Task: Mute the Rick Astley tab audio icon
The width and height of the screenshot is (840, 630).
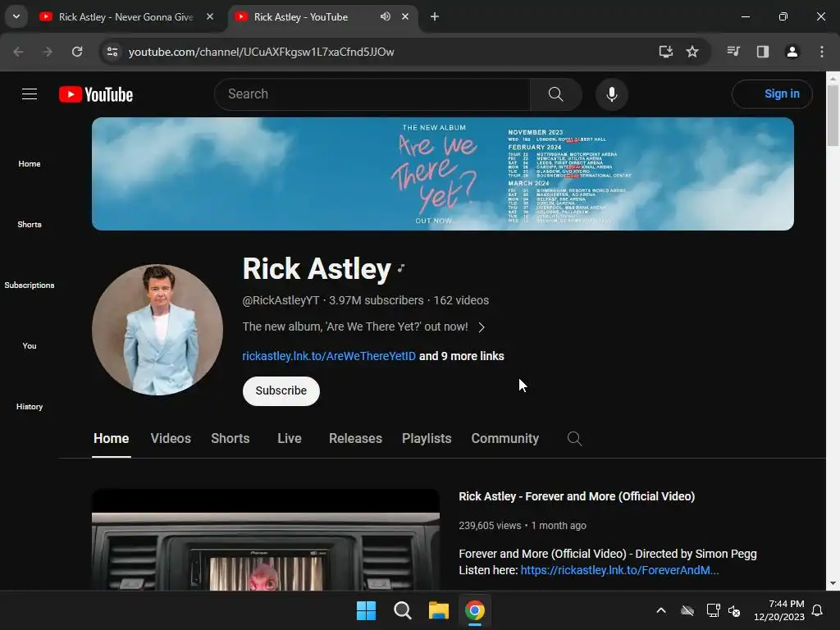Action: click(x=386, y=16)
